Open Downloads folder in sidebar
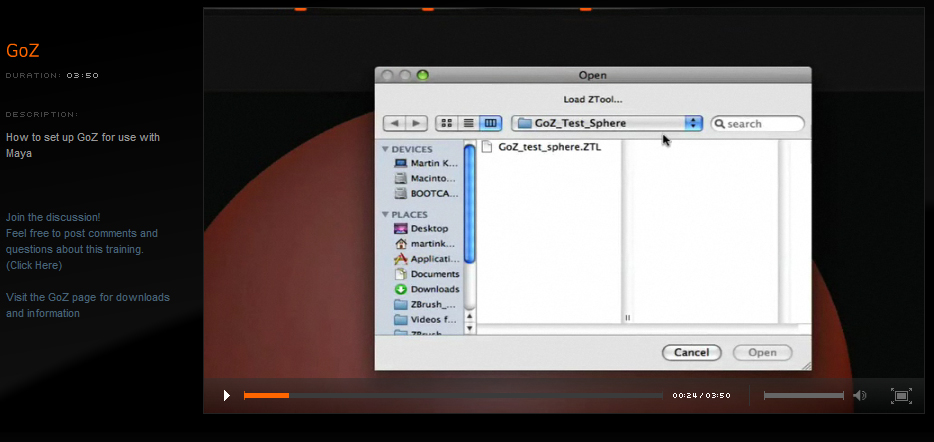Viewport: 934px width, 442px height. [x=426, y=289]
